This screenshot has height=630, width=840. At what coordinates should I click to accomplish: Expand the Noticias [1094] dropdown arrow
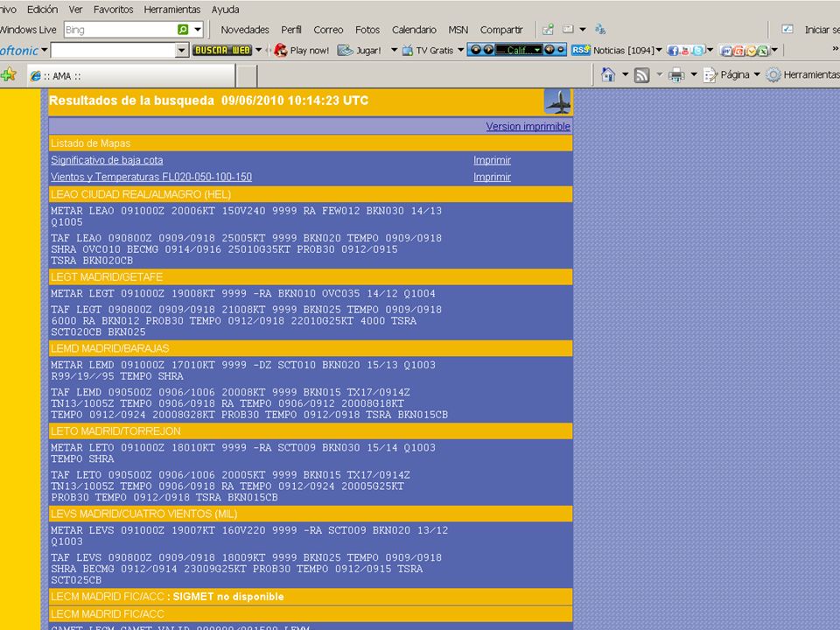[x=659, y=51]
